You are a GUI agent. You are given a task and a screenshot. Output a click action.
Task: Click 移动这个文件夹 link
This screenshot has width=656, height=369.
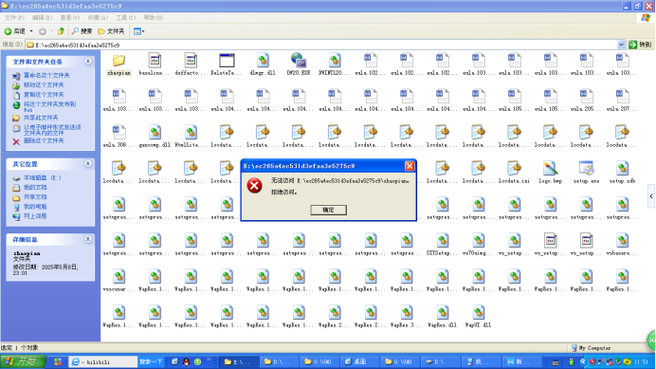click(44, 85)
